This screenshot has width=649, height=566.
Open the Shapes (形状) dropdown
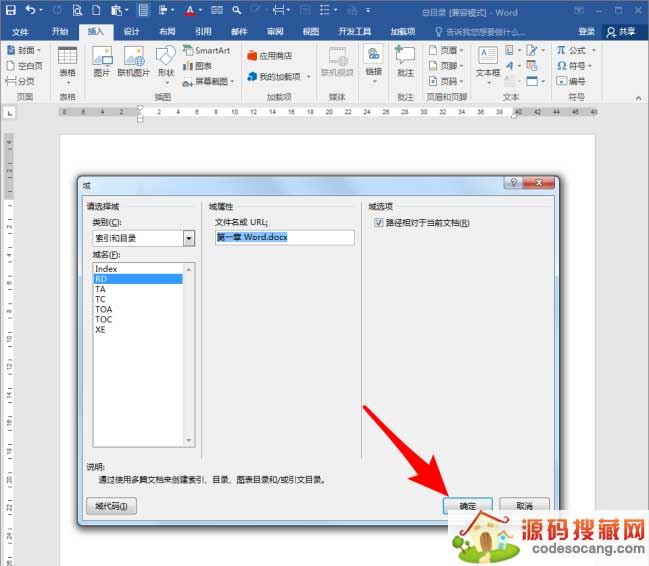point(165,62)
